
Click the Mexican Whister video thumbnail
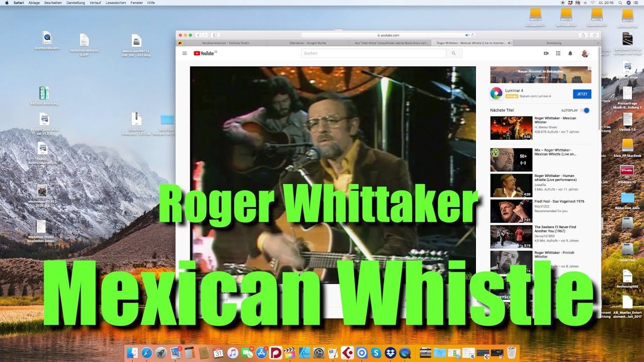coord(511,128)
